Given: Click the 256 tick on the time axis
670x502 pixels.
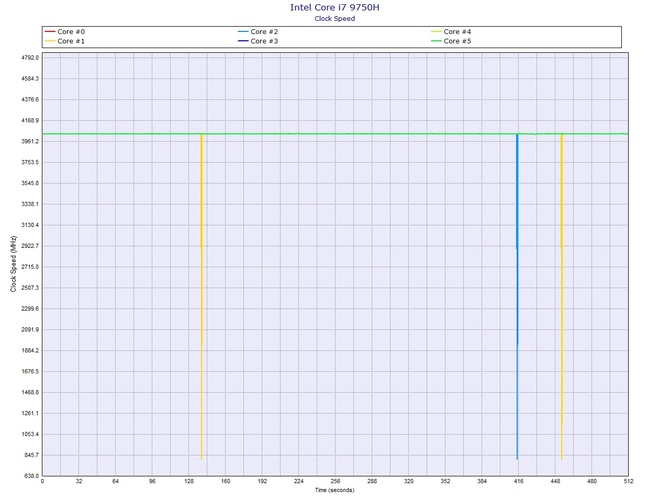Looking at the screenshot, I should 335,481.
